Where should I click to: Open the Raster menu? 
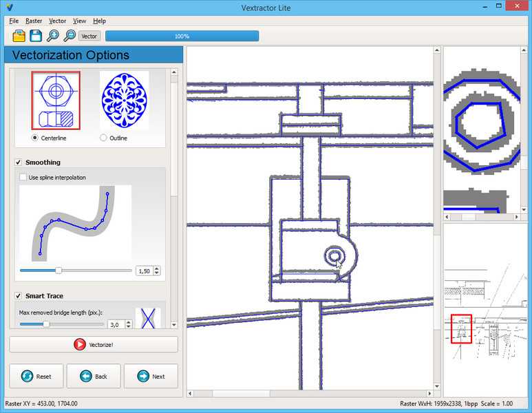coord(34,21)
